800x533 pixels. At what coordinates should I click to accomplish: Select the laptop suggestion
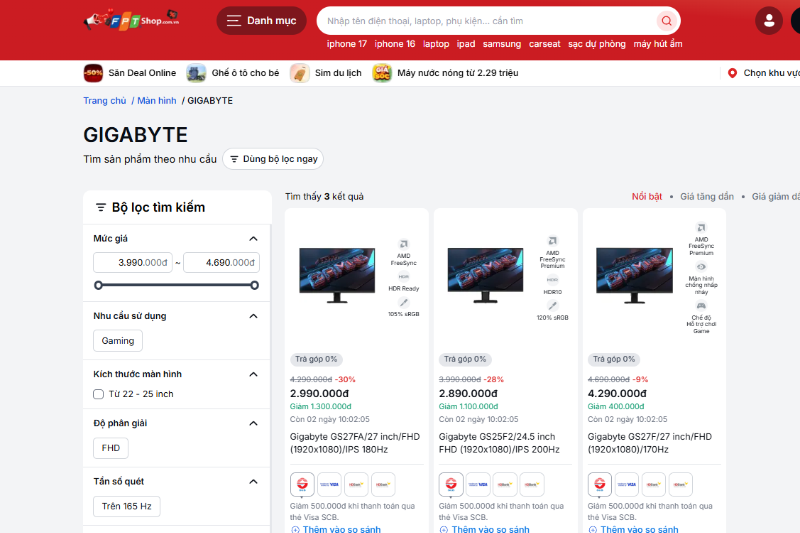436,44
